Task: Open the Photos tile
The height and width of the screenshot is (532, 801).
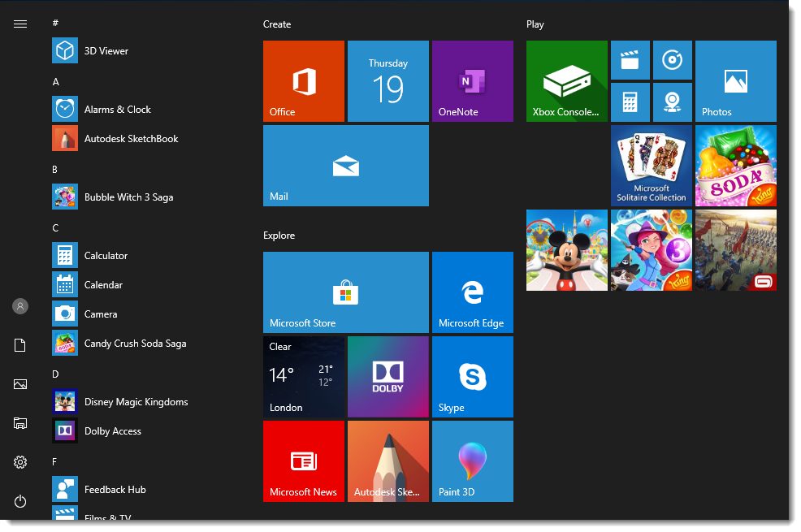Action: coord(735,80)
